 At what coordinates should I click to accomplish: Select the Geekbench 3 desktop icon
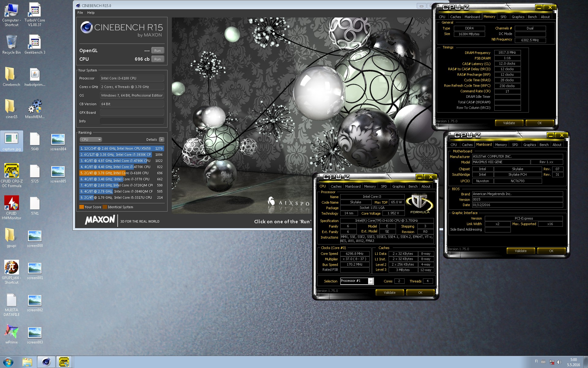[35, 44]
